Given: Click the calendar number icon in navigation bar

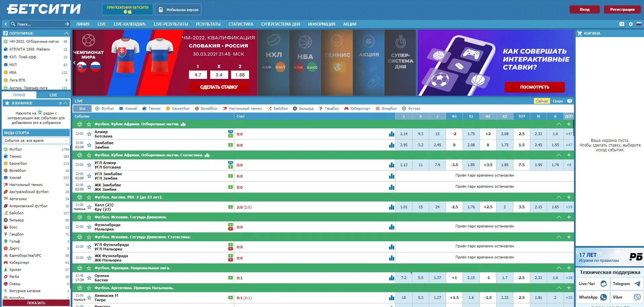Looking at the screenshot, I should [x=622, y=24].
